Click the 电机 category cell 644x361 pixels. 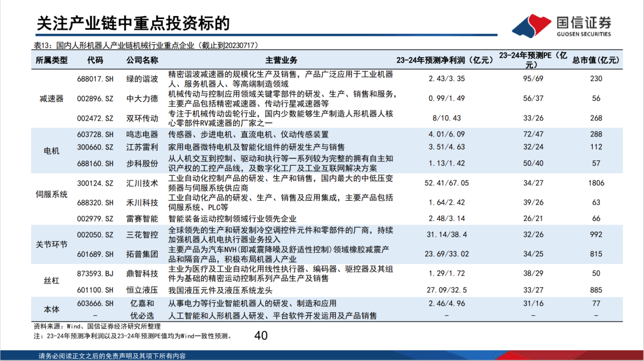coord(51,151)
